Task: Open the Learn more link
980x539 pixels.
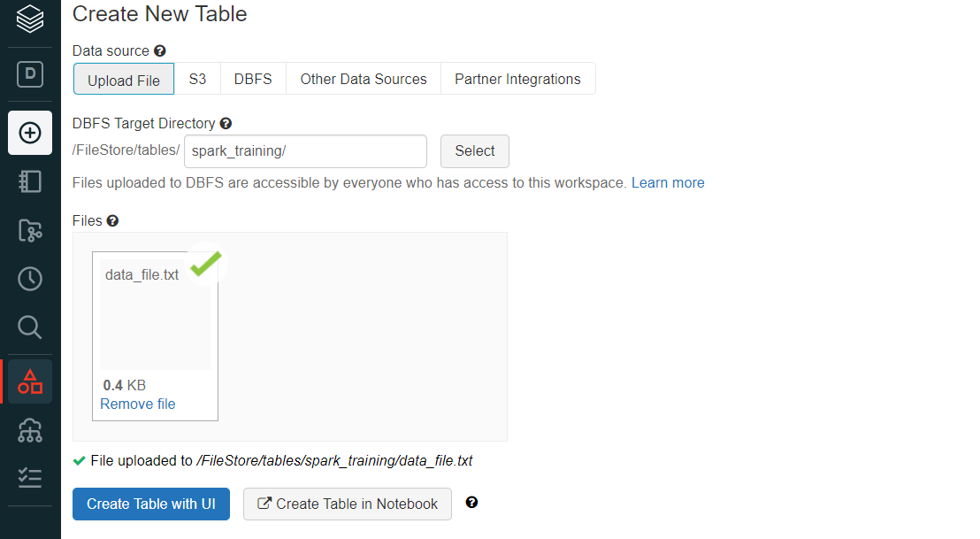Action: (668, 182)
